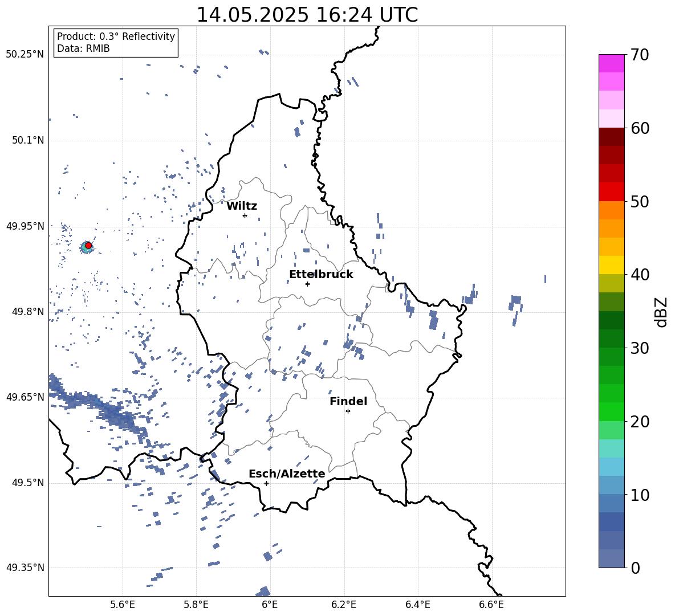Click the 49.35°N latitude label
Screen dimensions: 675x616
pos(25,568)
